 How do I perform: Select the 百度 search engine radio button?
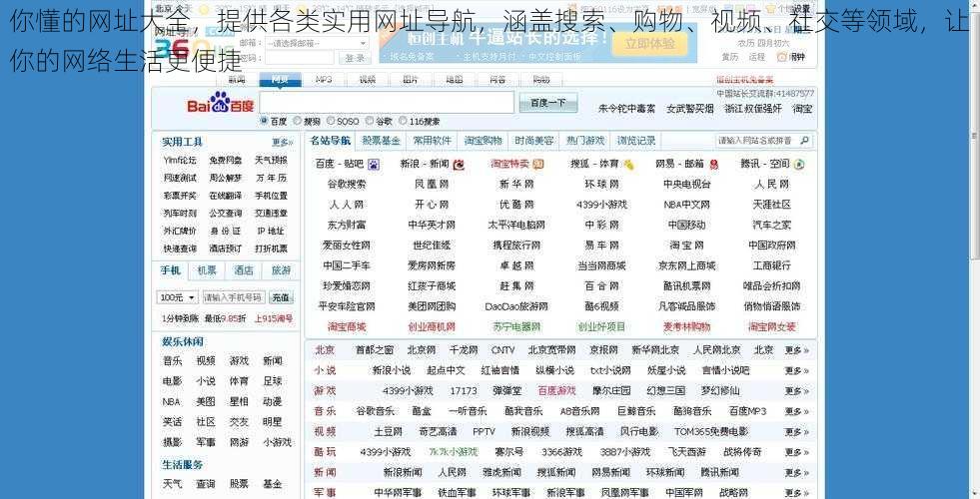pyautogui.click(x=265, y=121)
